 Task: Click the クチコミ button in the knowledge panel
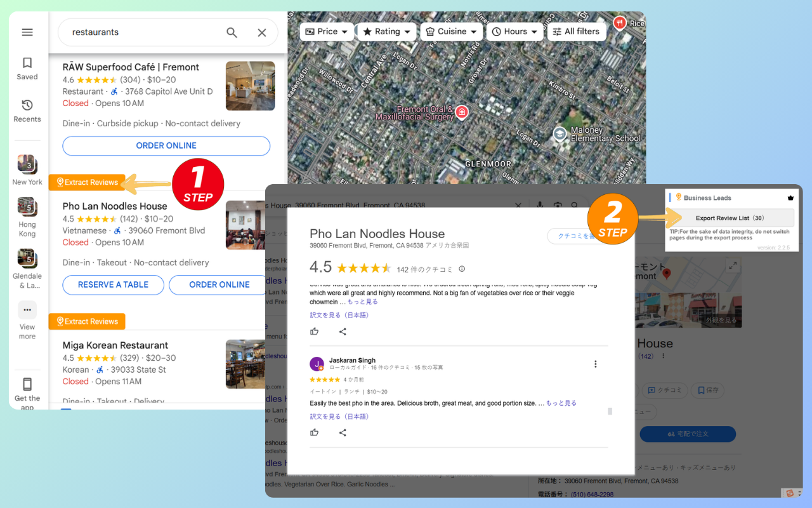[664, 391]
